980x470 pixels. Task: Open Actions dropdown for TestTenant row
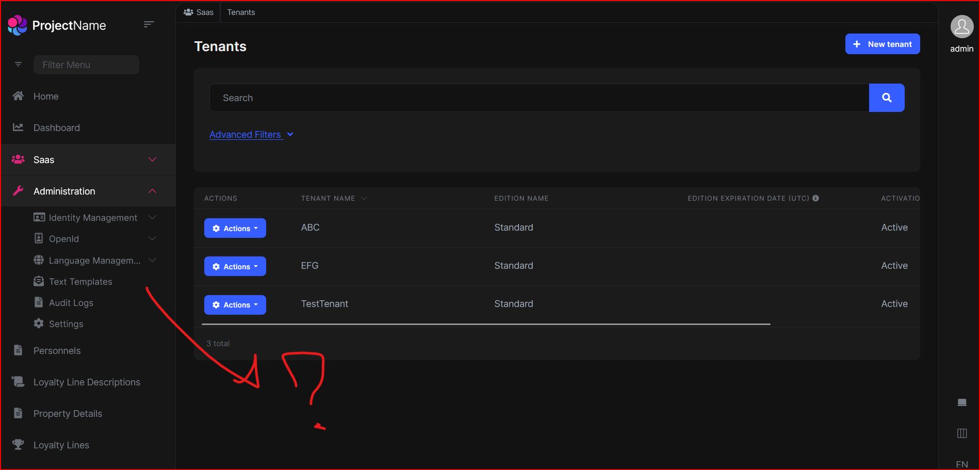click(235, 305)
